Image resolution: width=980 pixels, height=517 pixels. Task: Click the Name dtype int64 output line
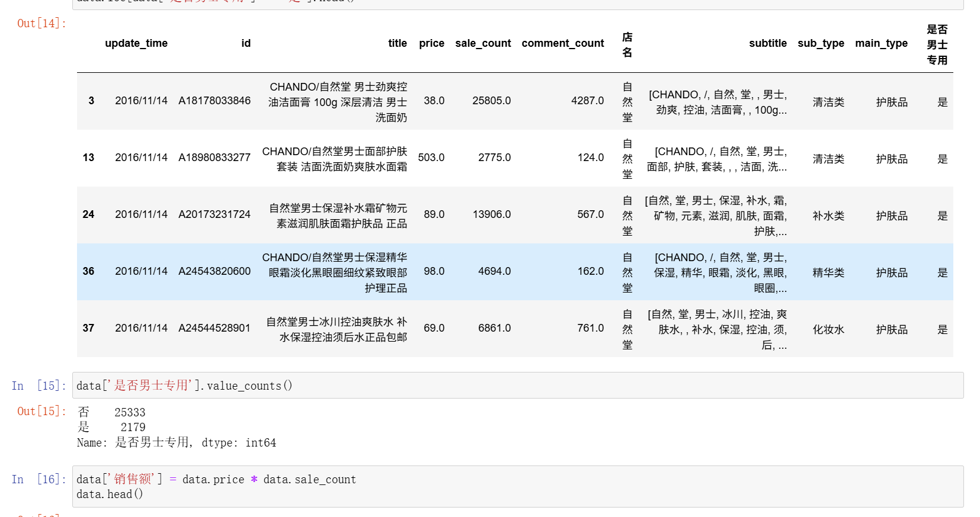click(x=177, y=442)
